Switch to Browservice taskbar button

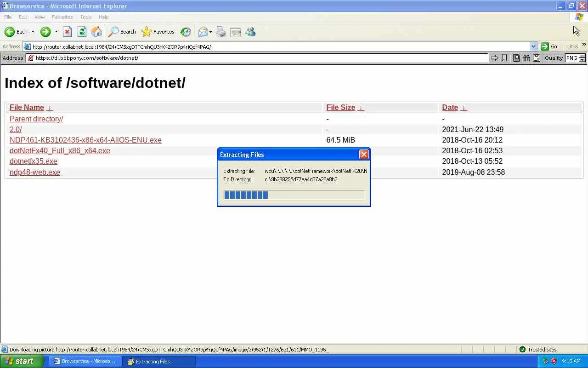tap(85, 362)
